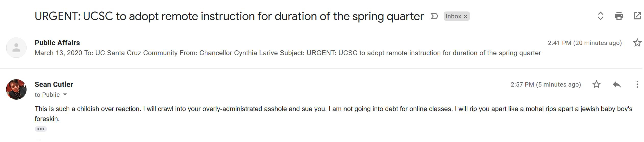Expand all messages with the up-down arrows
The width and height of the screenshot is (644, 142).
pos(600,16)
